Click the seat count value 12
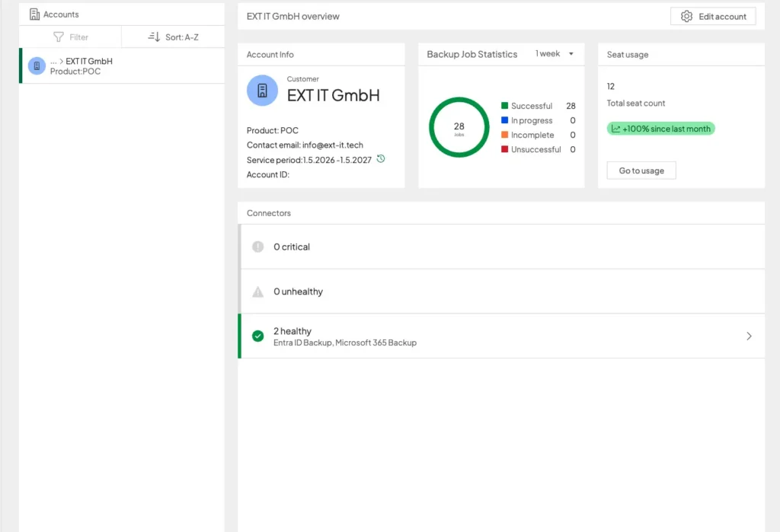This screenshot has width=780, height=532. [610, 87]
